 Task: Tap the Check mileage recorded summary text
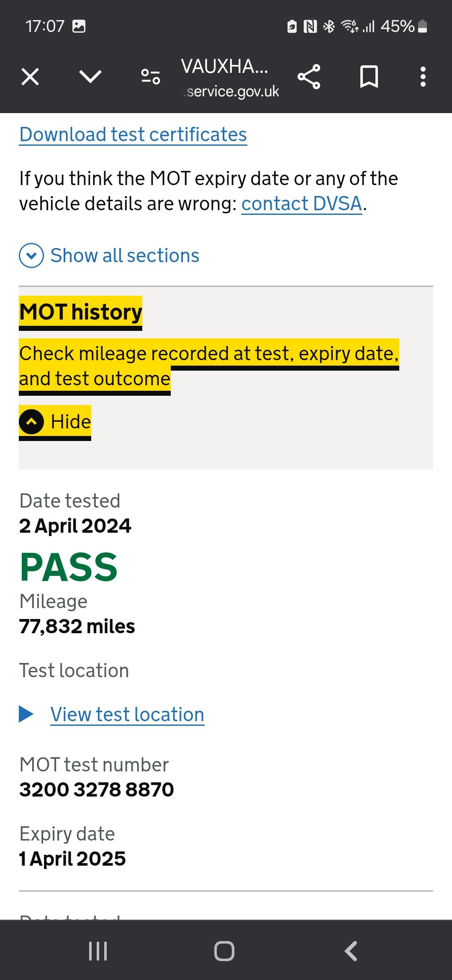coord(209,366)
